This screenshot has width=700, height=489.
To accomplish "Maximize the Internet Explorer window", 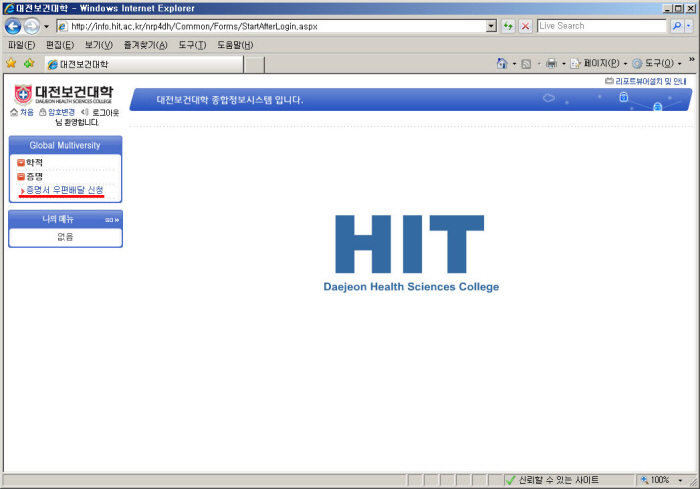I will [679, 8].
